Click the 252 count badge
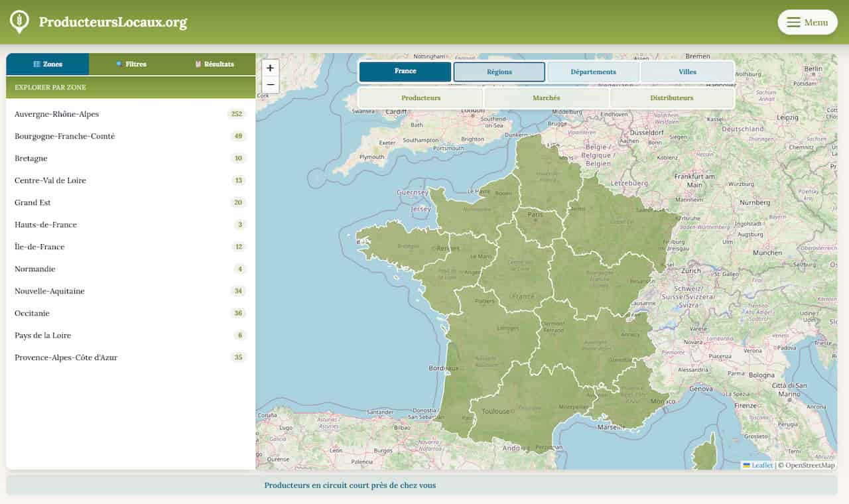This screenshot has height=504, width=849. (x=236, y=114)
